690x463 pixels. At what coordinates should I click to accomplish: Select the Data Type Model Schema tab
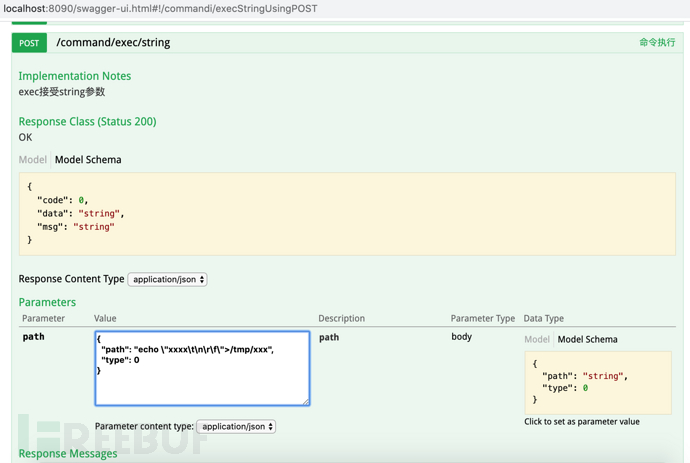click(587, 339)
